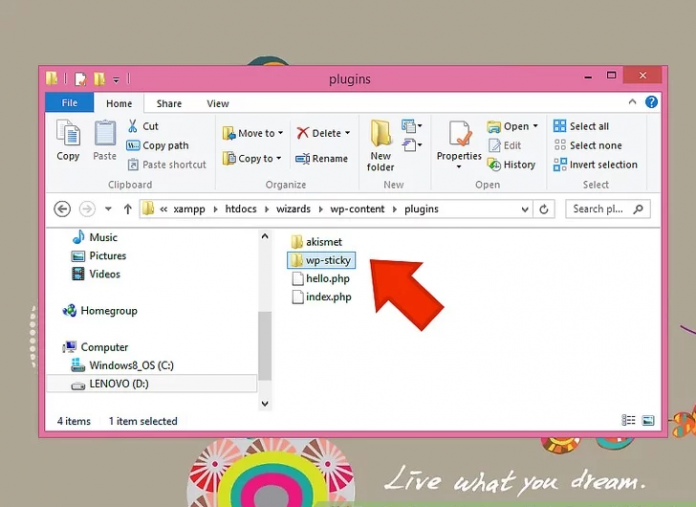Open the Delete dropdown arrow

pyautogui.click(x=347, y=133)
